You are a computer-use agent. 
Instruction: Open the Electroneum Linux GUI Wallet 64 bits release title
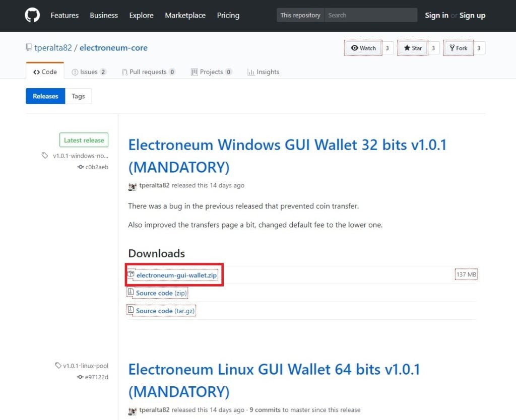point(274,381)
